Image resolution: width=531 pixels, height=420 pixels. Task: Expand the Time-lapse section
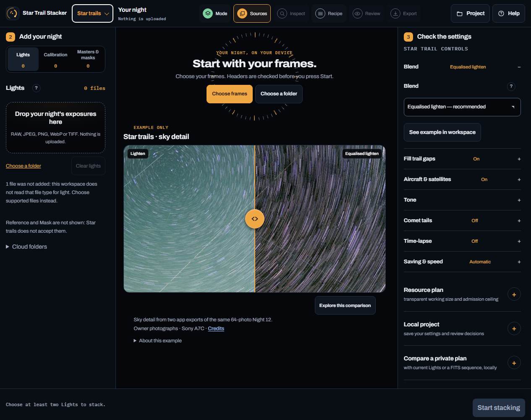click(x=462, y=241)
